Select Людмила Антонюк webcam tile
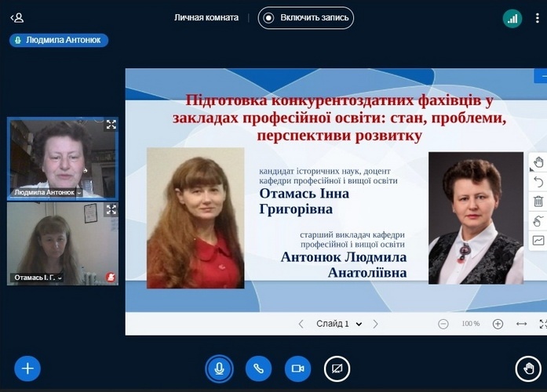 tap(63, 159)
